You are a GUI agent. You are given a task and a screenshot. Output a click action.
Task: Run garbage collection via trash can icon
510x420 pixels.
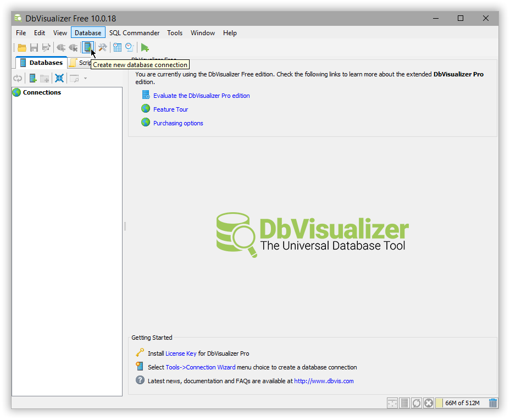(492, 403)
